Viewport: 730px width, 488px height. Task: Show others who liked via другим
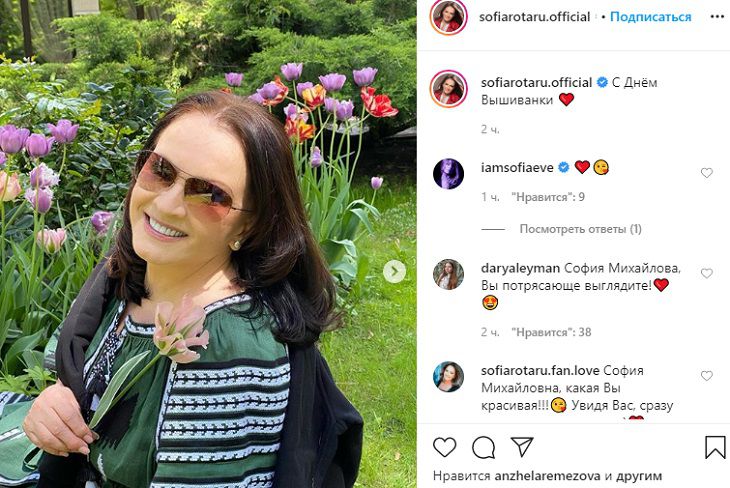click(x=640, y=476)
